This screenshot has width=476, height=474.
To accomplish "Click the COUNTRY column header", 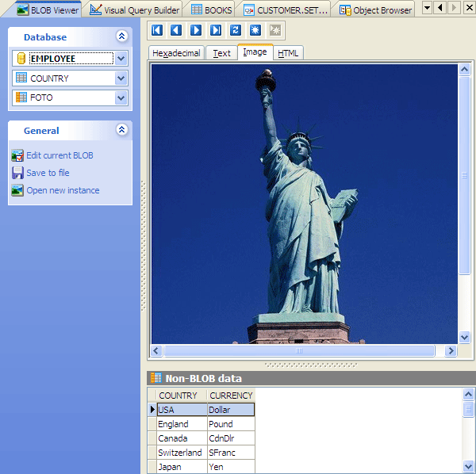I will (182, 396).
